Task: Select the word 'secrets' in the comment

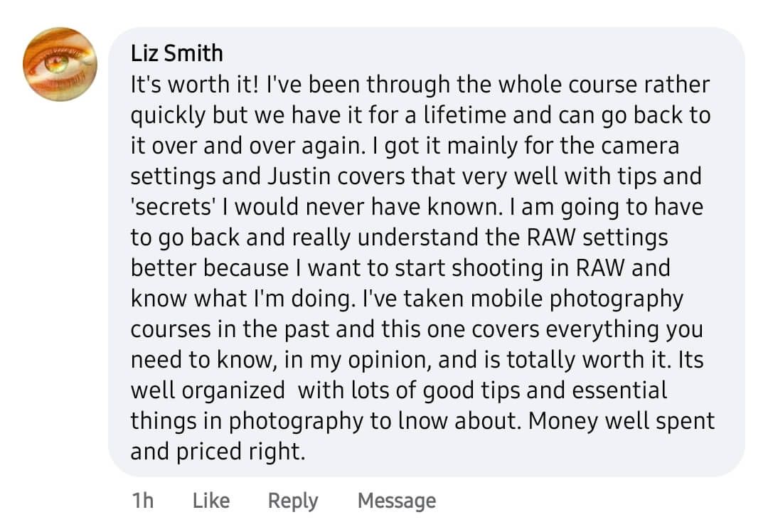Action: pos(173,207)
